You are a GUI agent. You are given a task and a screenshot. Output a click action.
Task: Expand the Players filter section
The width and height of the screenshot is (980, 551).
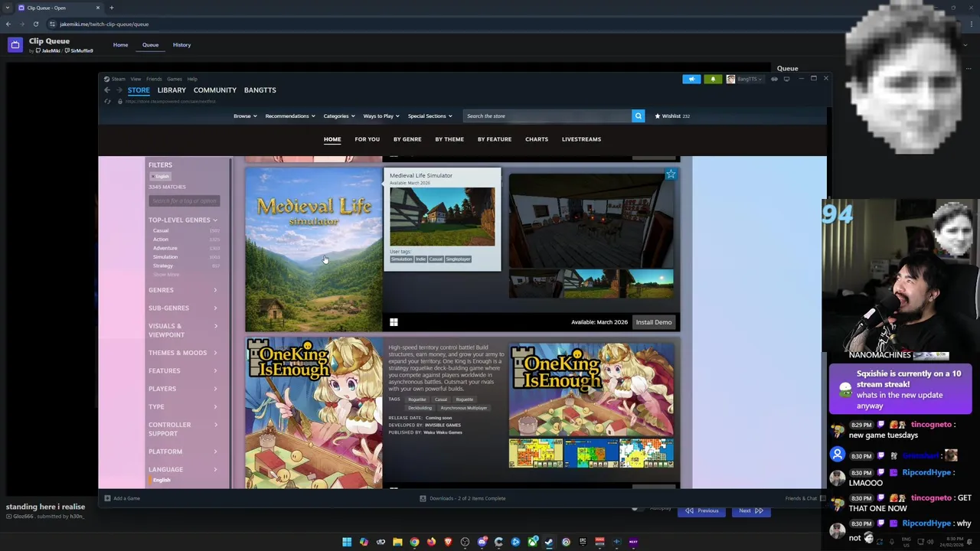(182, 389)
